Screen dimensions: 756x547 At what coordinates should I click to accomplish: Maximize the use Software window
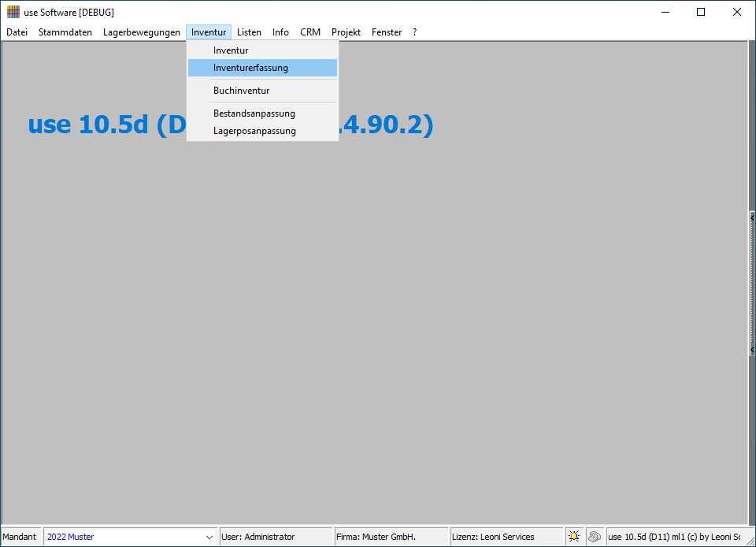click(701, 12)
